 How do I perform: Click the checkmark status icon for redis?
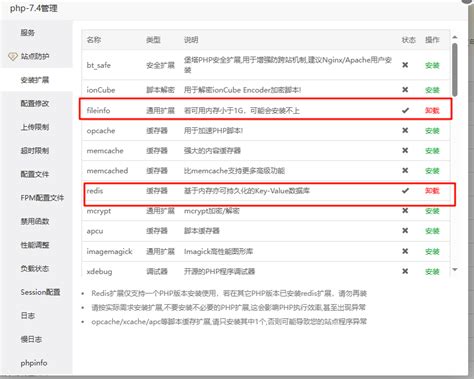click(405, 190)
